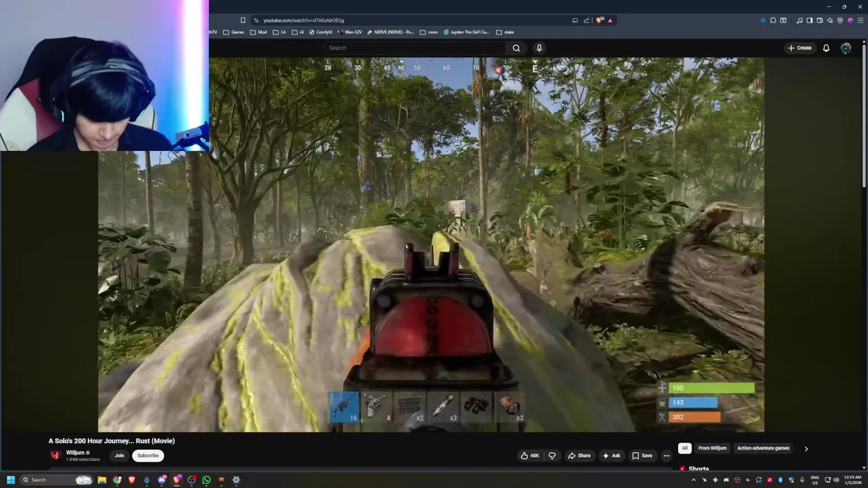
Task: Show more filter chips with right arrow
Action: (x=806, y=449)
